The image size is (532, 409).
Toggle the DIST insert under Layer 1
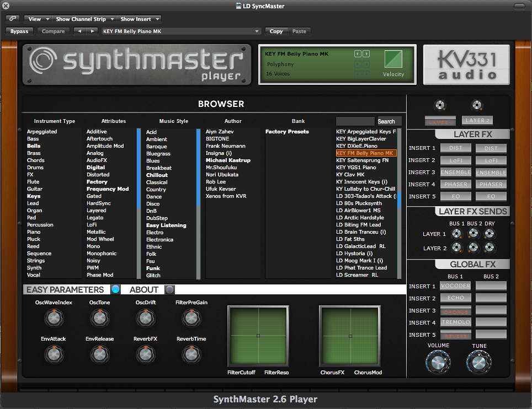tap(456, 148)
